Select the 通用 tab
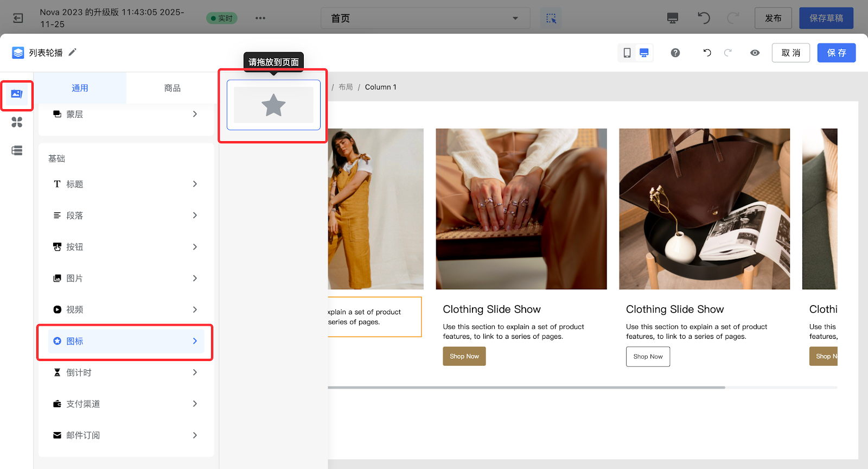The height and width of the screenshot is (469, 868). tap(80, 88)
